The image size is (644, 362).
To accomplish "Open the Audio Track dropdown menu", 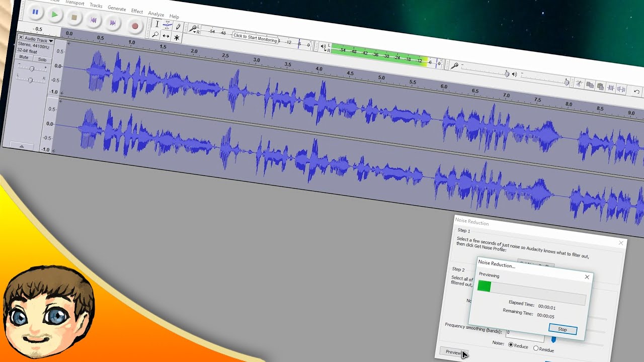I will pyautogui.click(x=39, y=40).
